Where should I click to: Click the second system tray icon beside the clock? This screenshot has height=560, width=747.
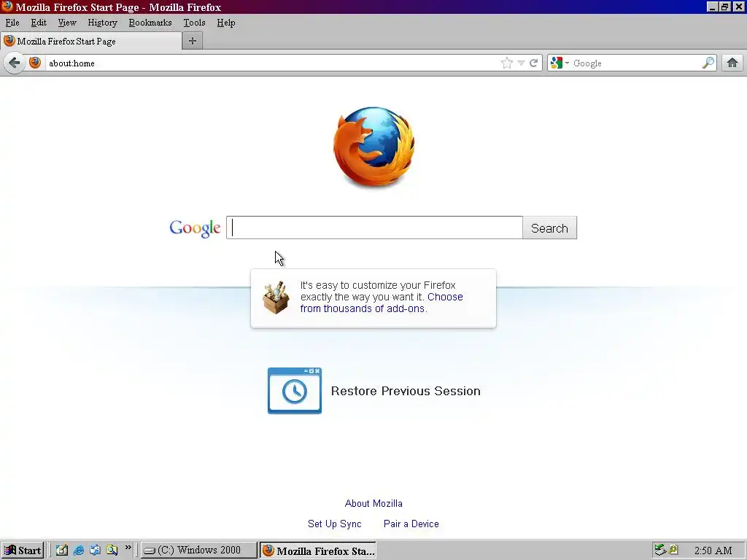click(673, 550)
